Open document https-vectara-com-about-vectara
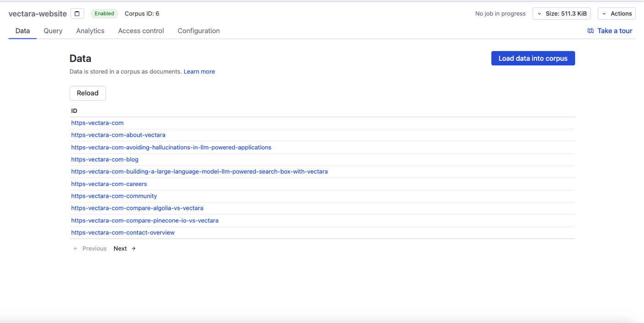644x323 pixels. (118, 135)
